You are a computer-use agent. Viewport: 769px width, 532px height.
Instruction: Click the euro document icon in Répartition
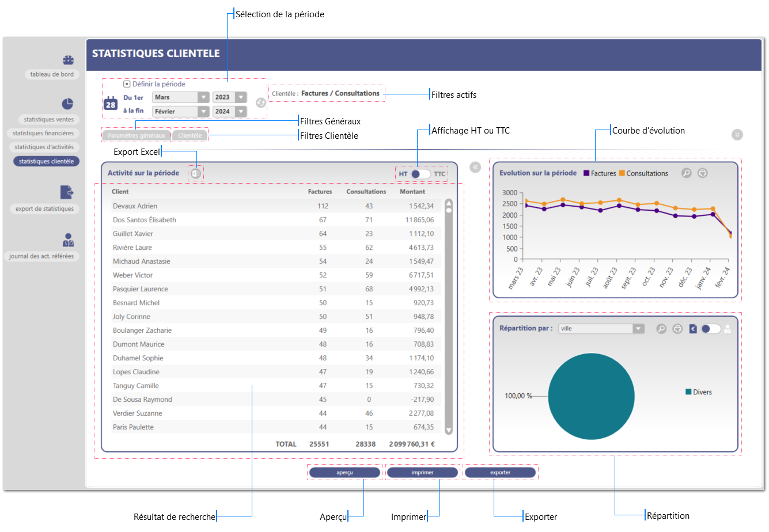point(693,329)
